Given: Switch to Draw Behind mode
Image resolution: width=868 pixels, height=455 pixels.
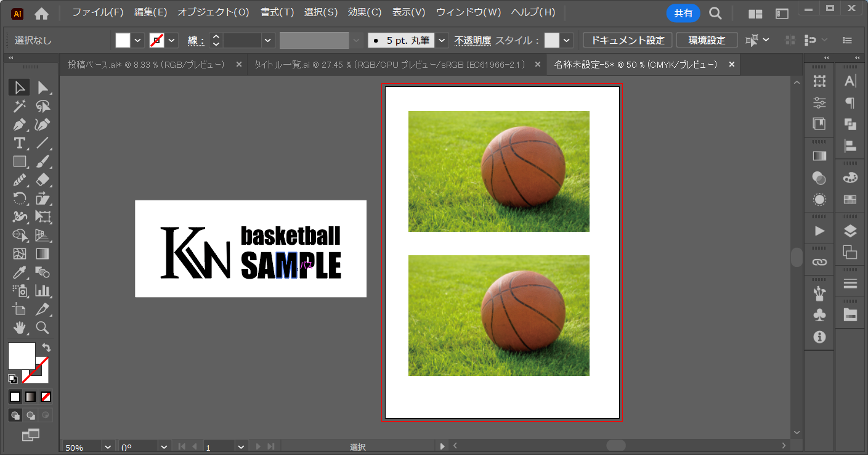Looking at the screenshot, I should pyautogui.click(x=30, y=415).
